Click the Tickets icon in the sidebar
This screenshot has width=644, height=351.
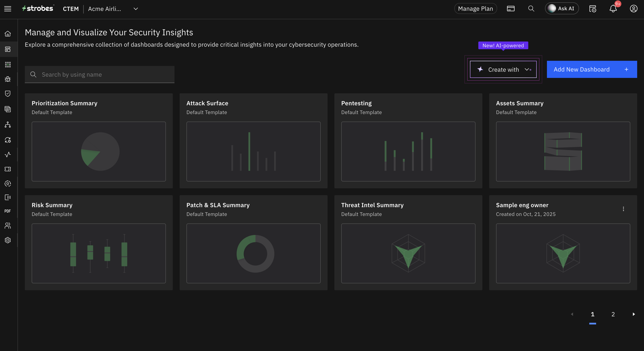click(x=7, y=169)
